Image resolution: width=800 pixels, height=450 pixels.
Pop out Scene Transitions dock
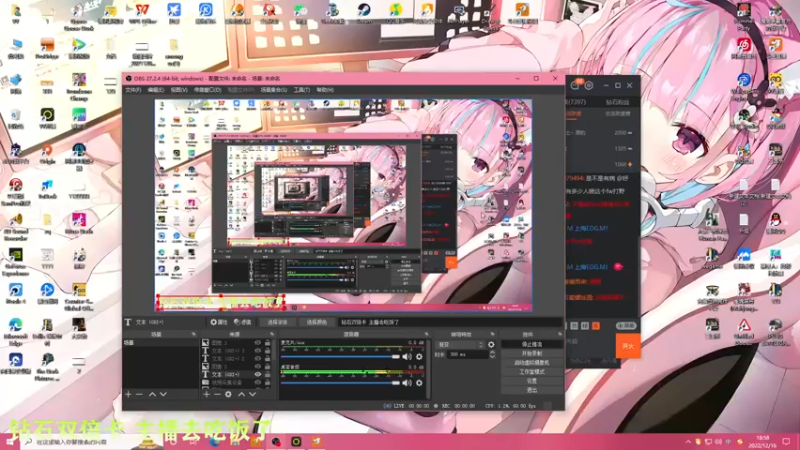point(492,334)
